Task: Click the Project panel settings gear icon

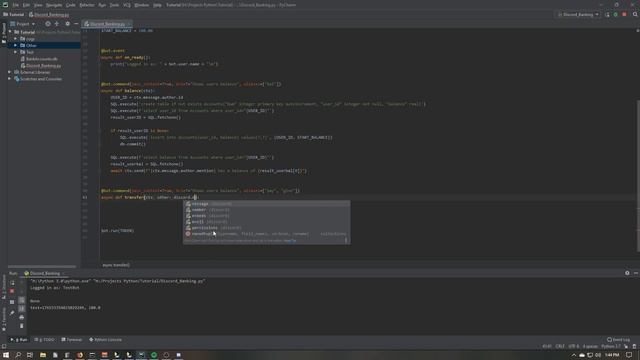Action: [x=67, y=24]
